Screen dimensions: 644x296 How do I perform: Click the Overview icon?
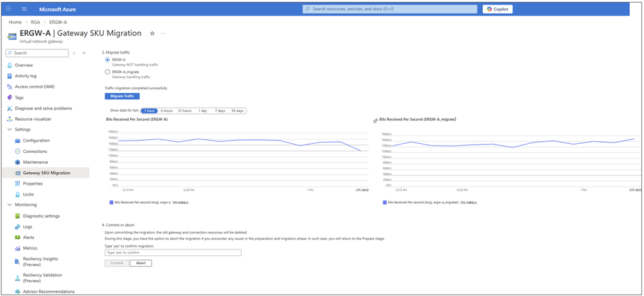[x=10, y=65]
